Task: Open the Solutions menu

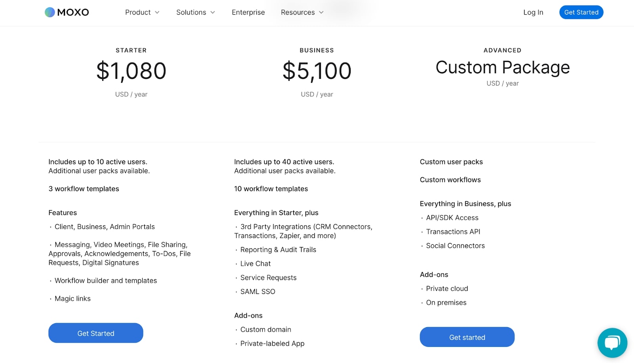Action: tap(191, 12)
